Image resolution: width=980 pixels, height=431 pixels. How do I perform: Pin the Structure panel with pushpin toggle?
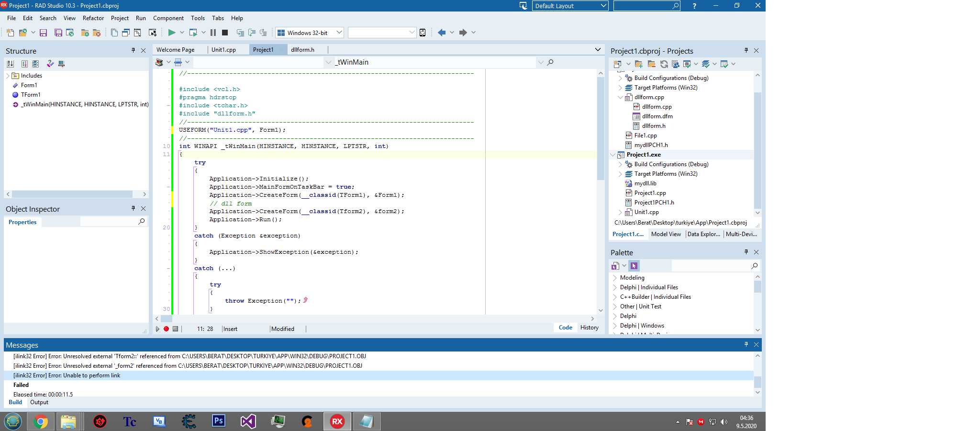pyautogui.click(x=133, y=50)
